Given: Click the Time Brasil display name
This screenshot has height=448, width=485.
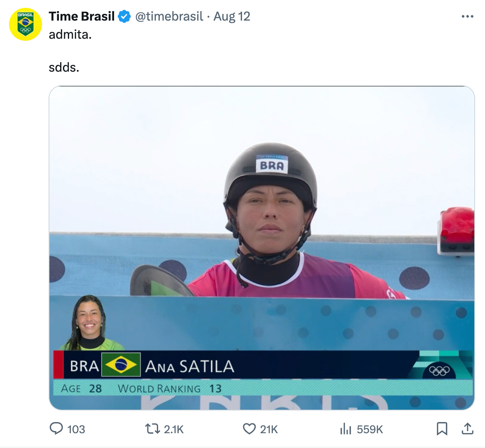Looking at the screenshot, I should click(82, 16).
